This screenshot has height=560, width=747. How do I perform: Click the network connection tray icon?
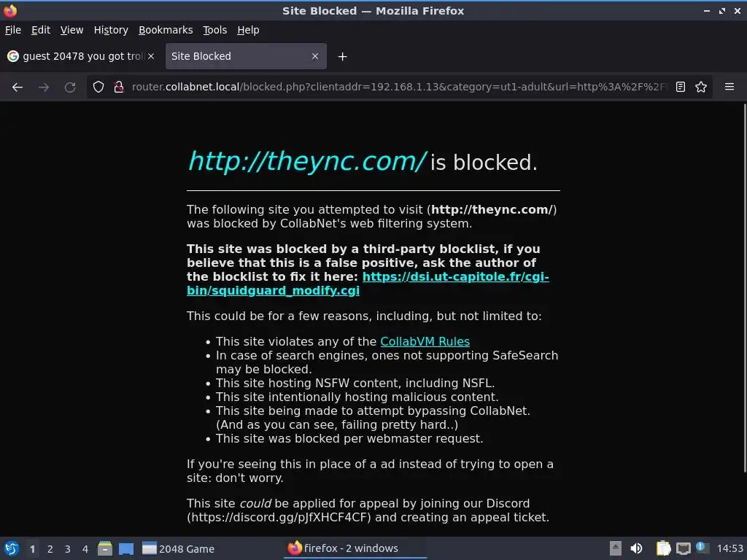click(683, 548)
